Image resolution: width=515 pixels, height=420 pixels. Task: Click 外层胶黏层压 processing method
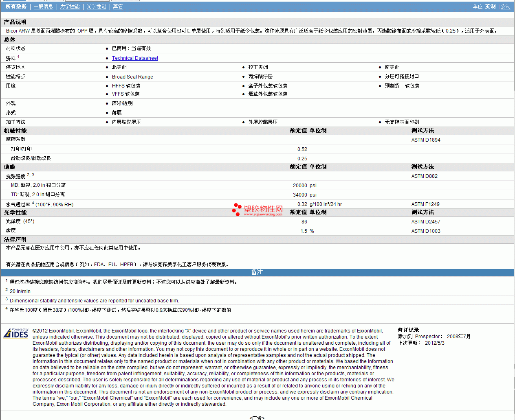(263, 122)
